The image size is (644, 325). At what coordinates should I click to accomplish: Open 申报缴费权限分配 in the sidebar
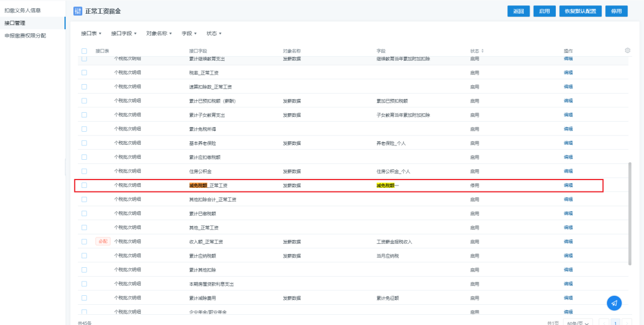pyautogui.click(x=25, y=36)
